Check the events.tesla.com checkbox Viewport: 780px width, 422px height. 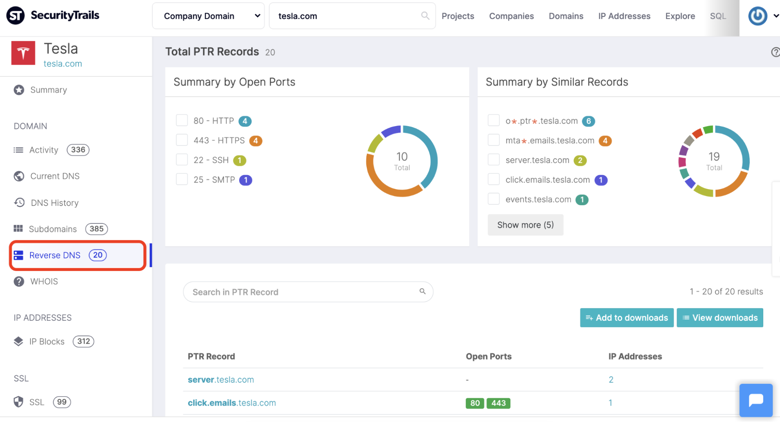point(493,199)
